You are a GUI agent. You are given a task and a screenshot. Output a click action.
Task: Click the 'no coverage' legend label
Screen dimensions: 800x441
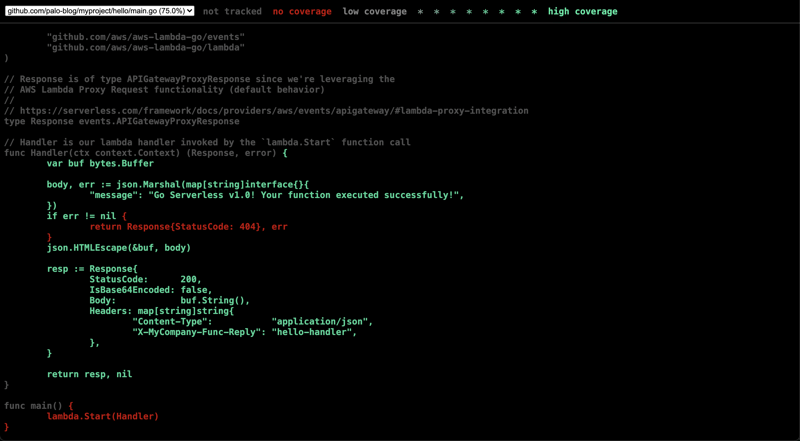click(302, 11)
